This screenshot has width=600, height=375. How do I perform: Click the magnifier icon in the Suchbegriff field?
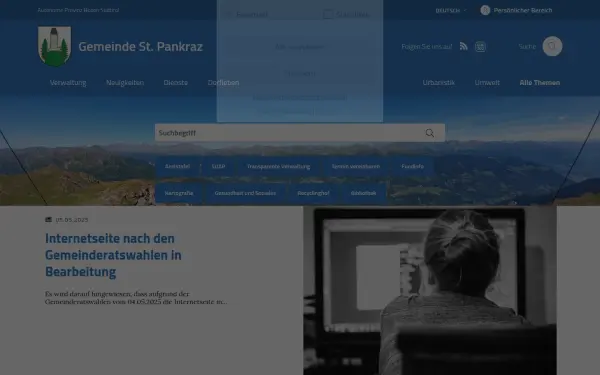pyautogui.click(x=430, y=133)
